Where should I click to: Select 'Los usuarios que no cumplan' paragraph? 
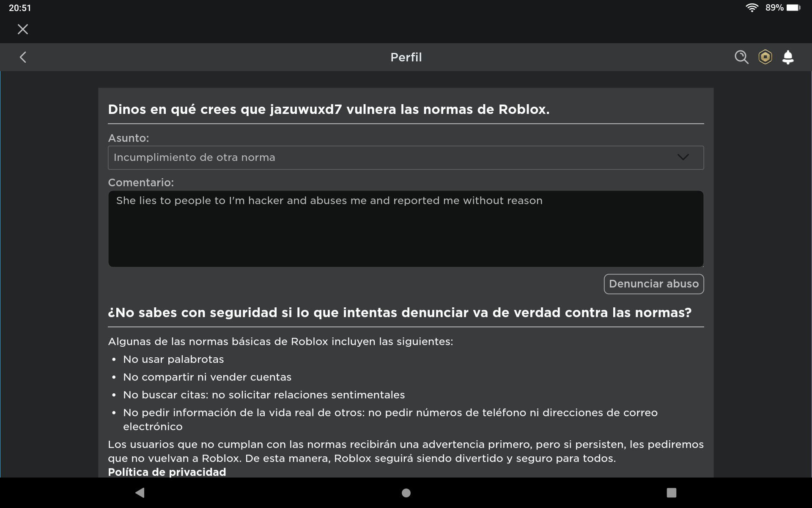pyautogui.click(x=406, y=451)
